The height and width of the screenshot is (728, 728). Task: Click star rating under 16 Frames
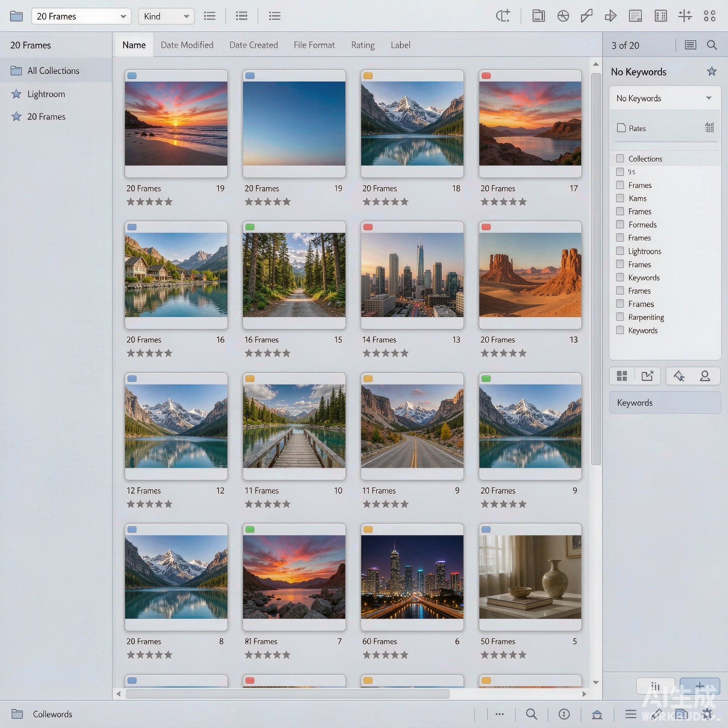pos(268,353)
